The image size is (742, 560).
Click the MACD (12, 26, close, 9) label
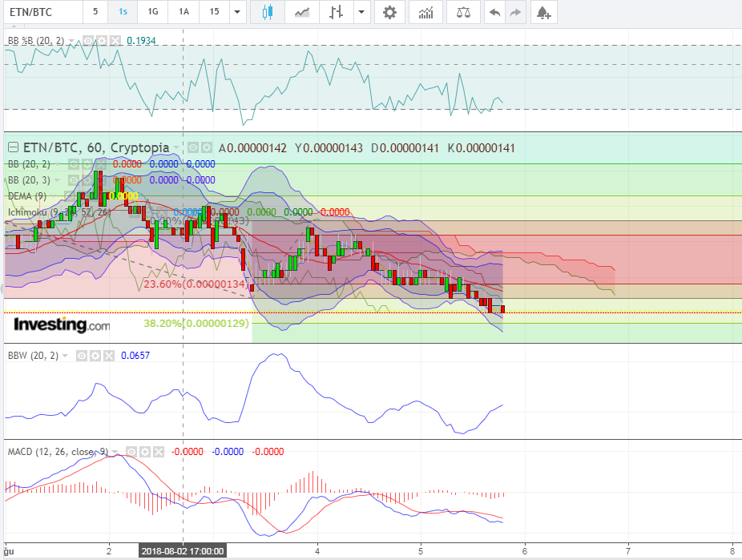pos(58,452)
